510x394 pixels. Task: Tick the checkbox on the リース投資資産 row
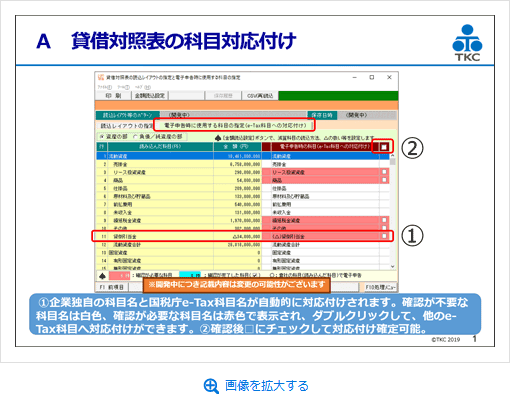click(x=384, y=172)
